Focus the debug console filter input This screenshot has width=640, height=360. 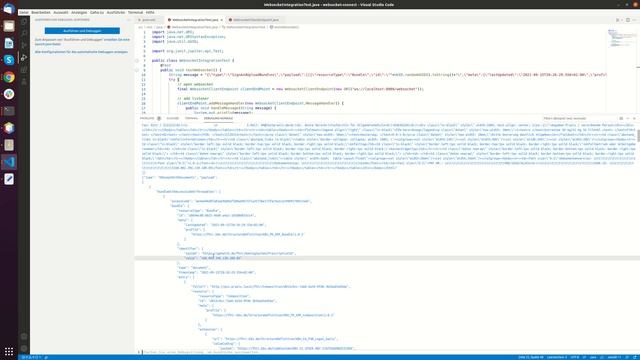click(579, 118)
